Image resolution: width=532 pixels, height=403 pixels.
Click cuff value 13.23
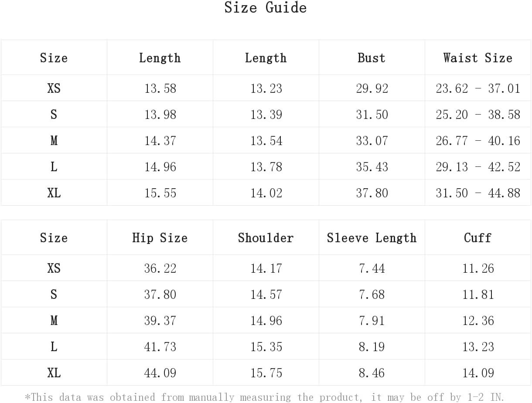click(478, 347)
